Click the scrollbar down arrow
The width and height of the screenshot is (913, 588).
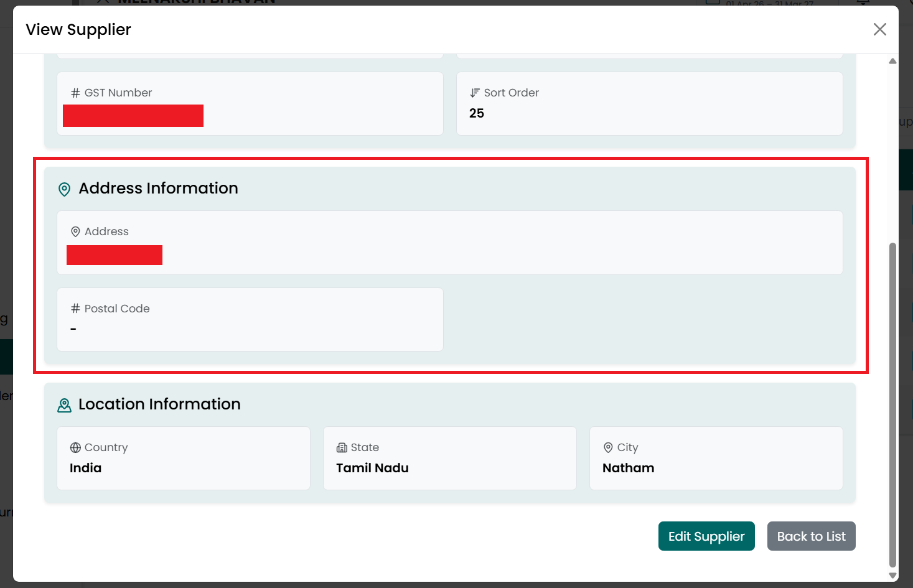(892, 576)
